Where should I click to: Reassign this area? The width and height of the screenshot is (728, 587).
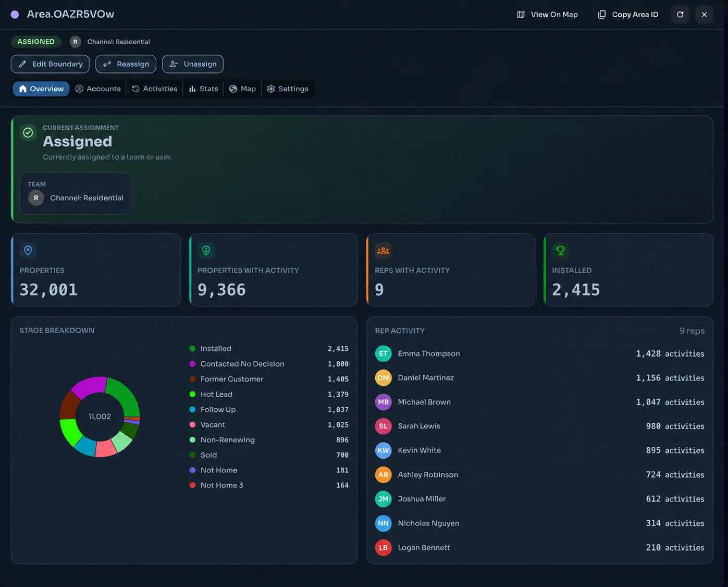[126, 64]
